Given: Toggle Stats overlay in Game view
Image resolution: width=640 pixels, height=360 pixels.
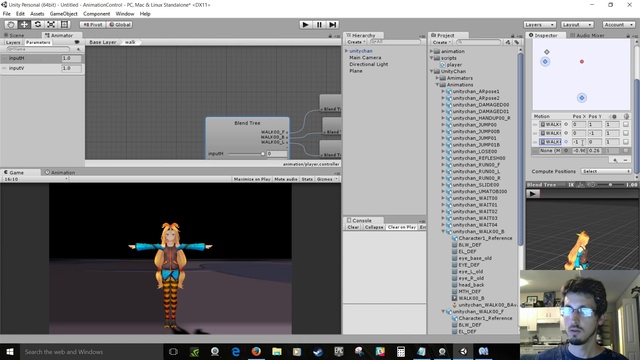Looking at the screenshot, I should 307,179.
